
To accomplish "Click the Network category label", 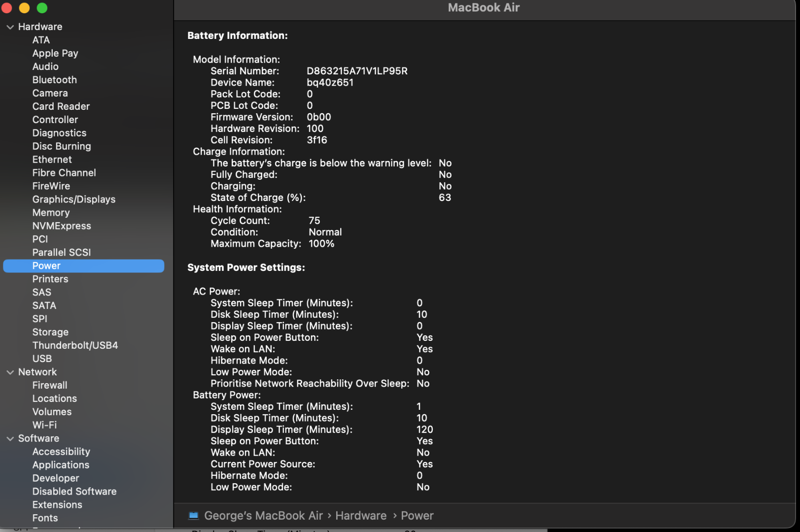I will point(37,372).
